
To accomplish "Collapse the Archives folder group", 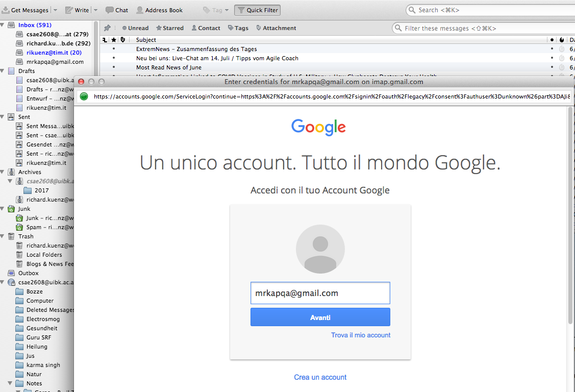I will click(x=2, y=172).
